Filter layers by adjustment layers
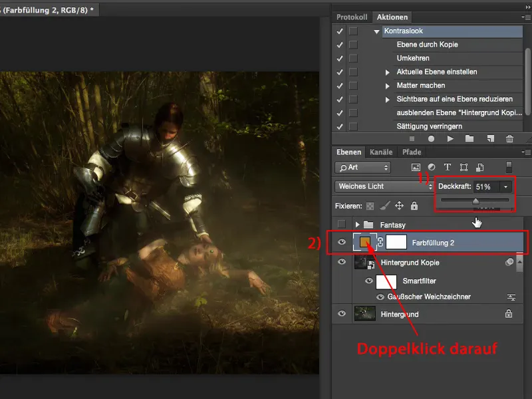 [432, 167]
